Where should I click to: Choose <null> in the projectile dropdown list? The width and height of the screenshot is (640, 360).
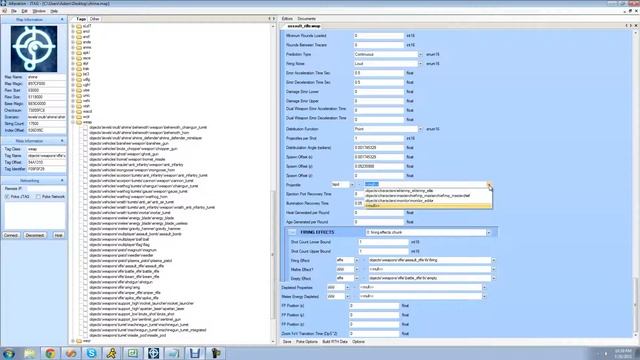428,206
